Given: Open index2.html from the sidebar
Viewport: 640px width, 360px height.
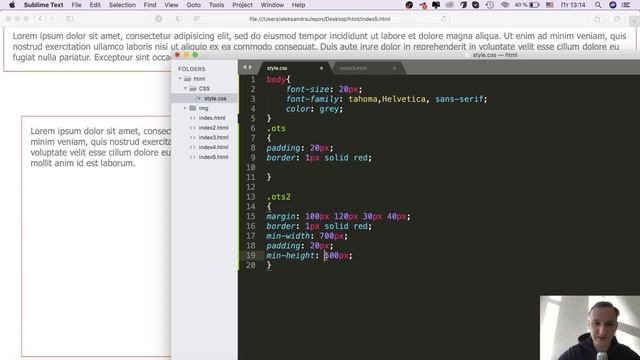Looking at the screenshot, I should coord(213,128).
